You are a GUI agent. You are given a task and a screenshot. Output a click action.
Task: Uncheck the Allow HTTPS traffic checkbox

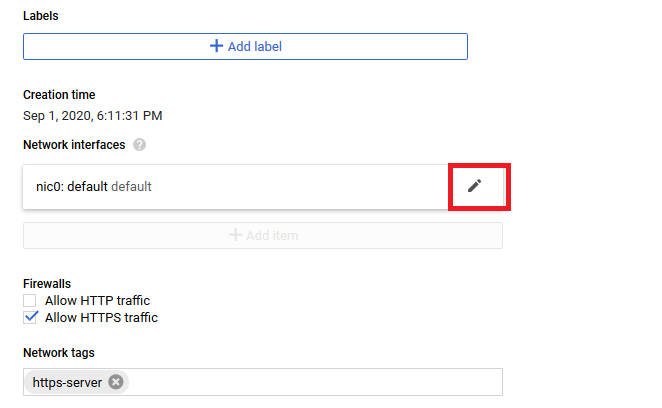[x=30, y=317]
